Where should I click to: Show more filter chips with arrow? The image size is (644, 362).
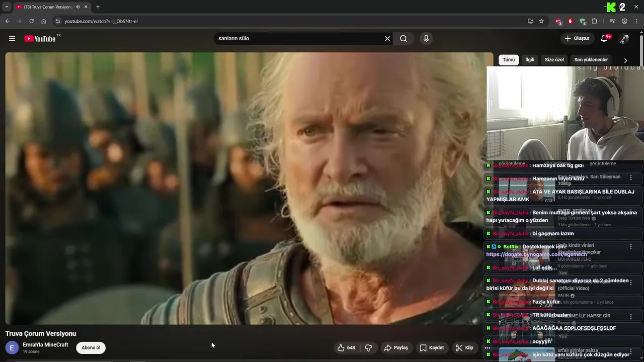[x=625, y=60]
